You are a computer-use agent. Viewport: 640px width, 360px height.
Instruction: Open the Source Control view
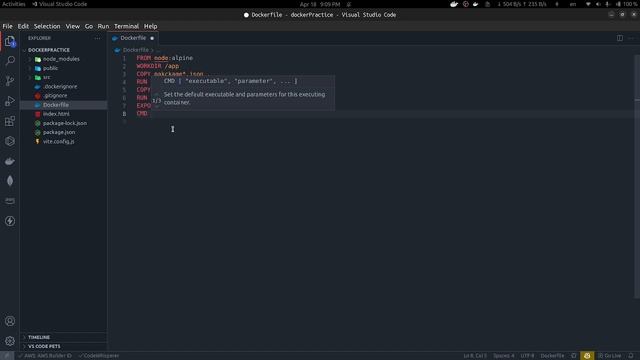pos(10,81)
